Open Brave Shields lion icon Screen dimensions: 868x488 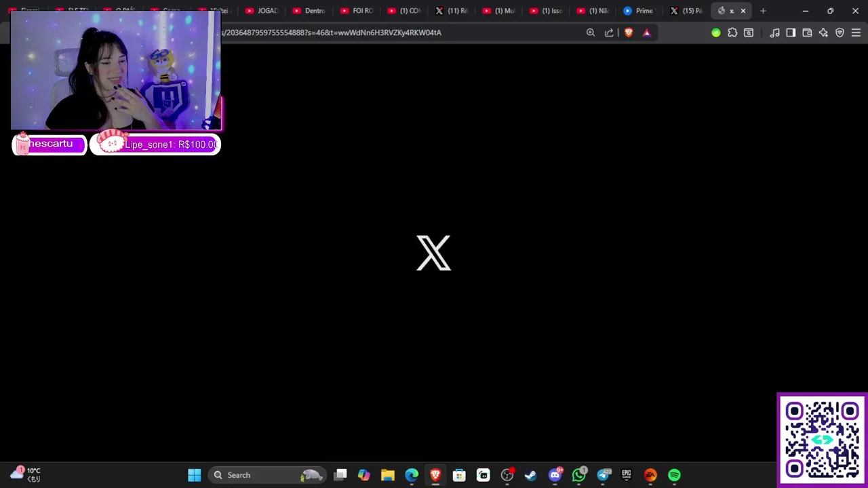[629, 33]
